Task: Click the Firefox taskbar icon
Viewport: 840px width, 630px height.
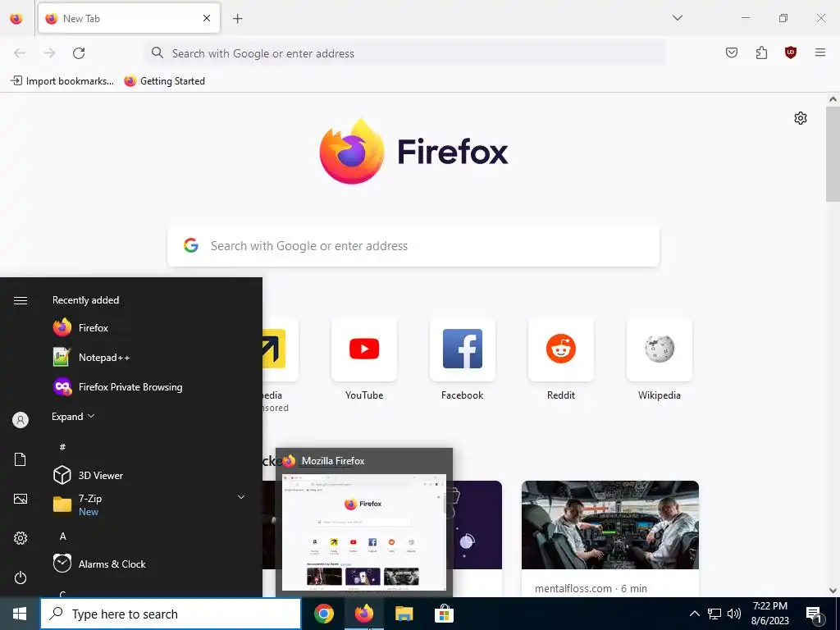Action: [363, 614]
